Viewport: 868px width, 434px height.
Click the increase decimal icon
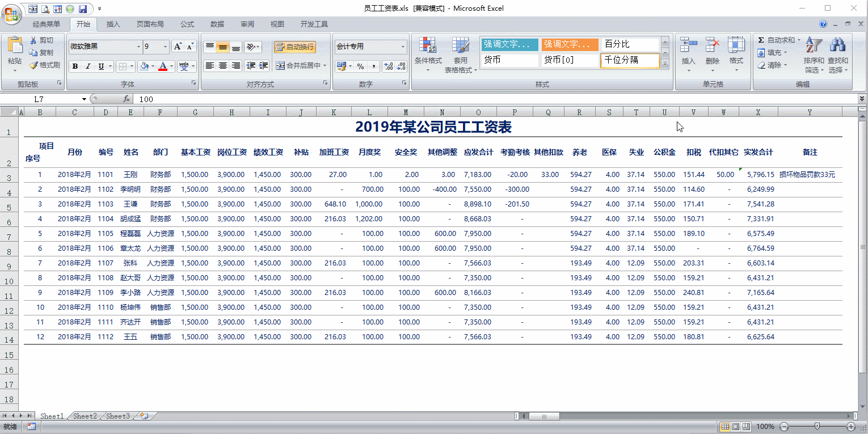pyautogui.click(x=389, y=66)
